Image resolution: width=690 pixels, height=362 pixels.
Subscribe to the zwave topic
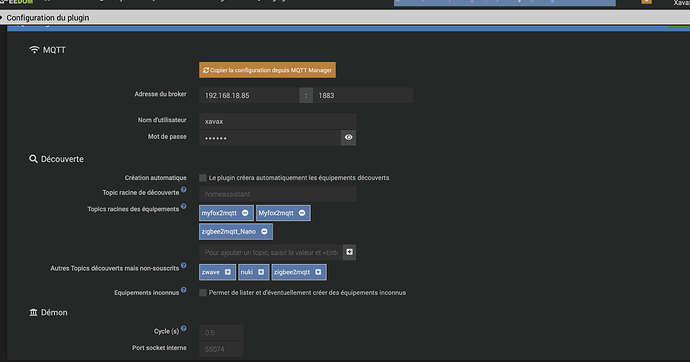(x=228, y=272)
